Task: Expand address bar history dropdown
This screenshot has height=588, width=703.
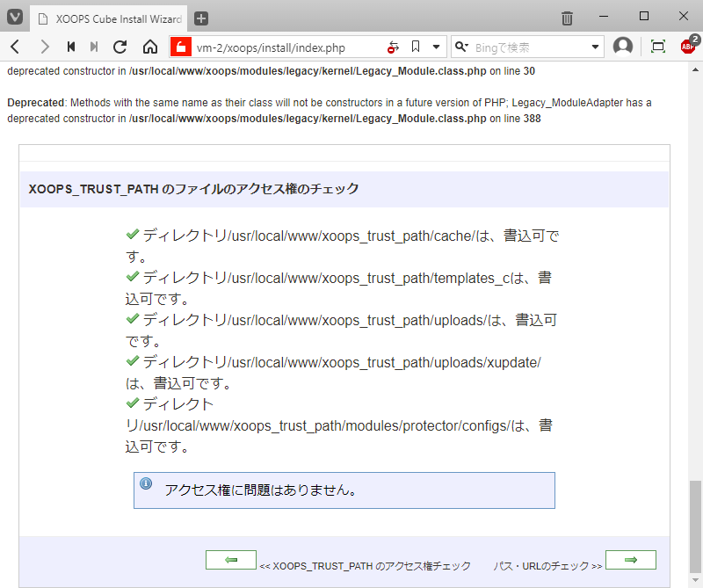Action: [x=436, y=47]
